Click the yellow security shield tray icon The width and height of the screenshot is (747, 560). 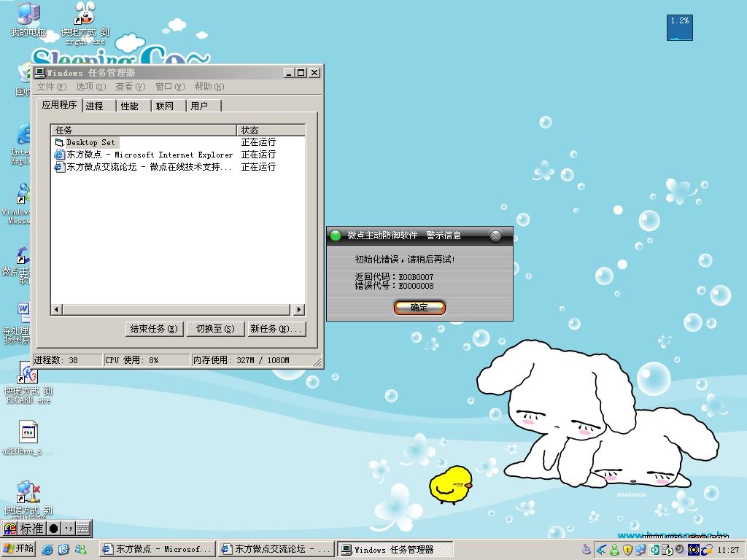coord(627,550)
